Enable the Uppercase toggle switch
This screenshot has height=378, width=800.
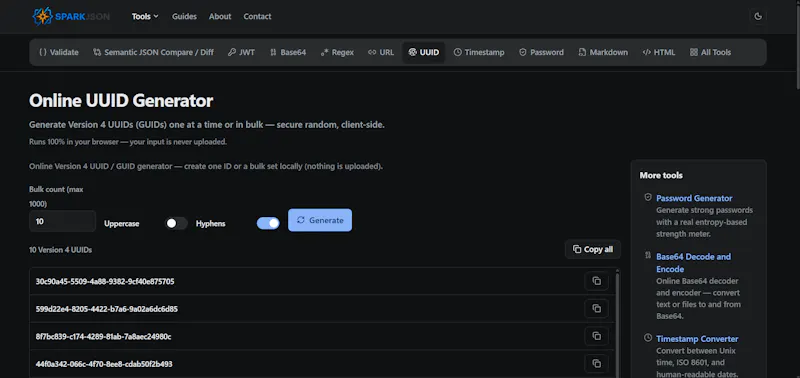tap(176, 223)
